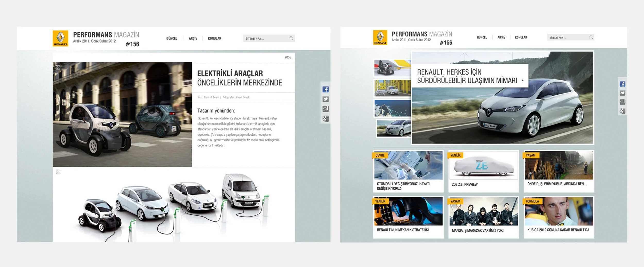This screenshot has width=644, height=267.
Task: Select Twizy thumbnail in hero slider
Action: click(392, 68)
